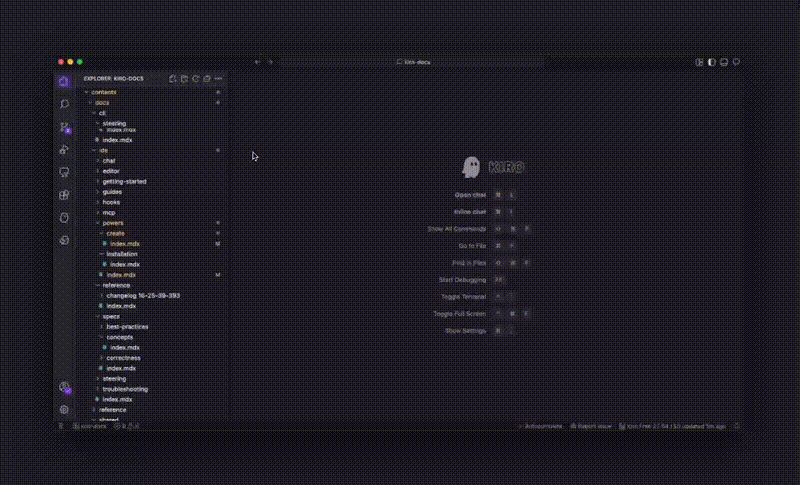Open Manage settings gear icon
The height and width of the screenshot is (485, 800).
click(64, 410)
